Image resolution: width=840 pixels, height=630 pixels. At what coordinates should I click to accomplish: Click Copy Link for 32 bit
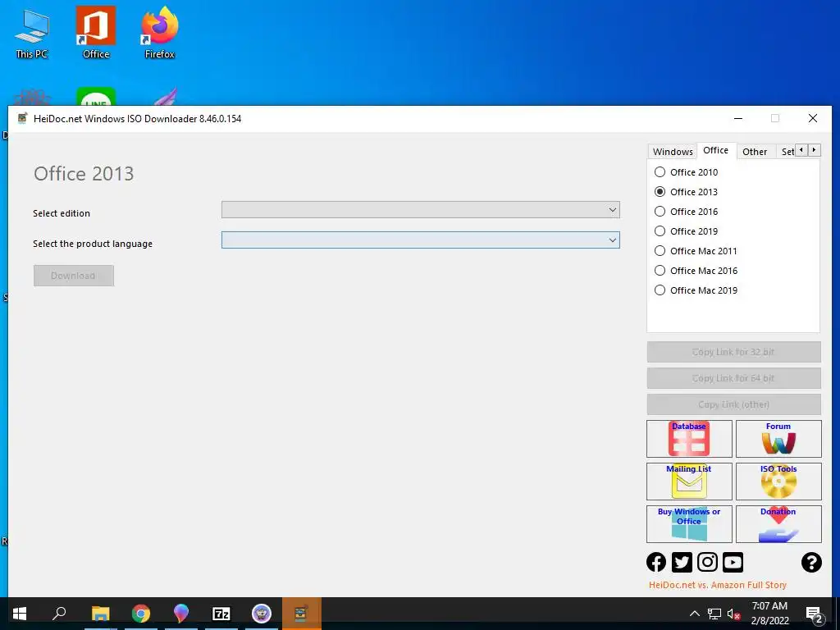[x=733, y=352]
